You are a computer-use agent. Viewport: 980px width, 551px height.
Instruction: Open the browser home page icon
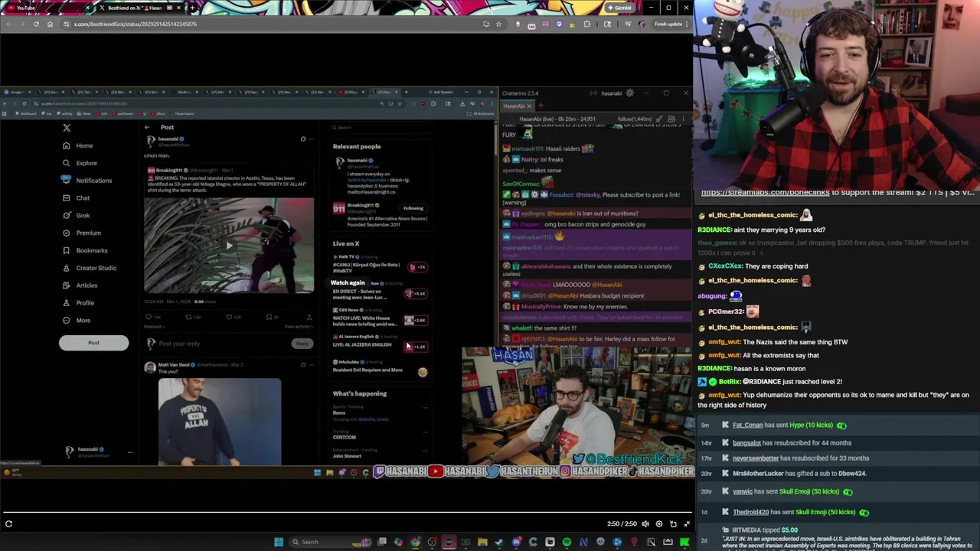[x=50, y=24]
